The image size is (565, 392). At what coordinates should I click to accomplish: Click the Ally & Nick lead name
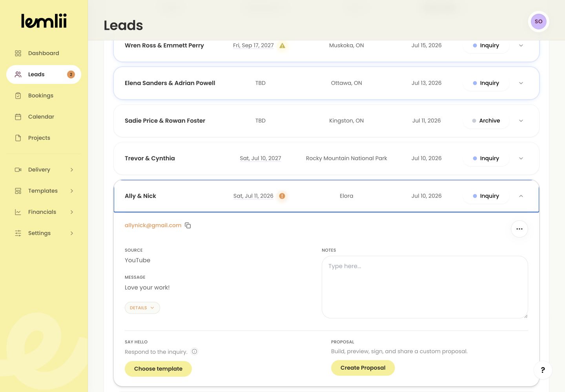pos(140,196)
